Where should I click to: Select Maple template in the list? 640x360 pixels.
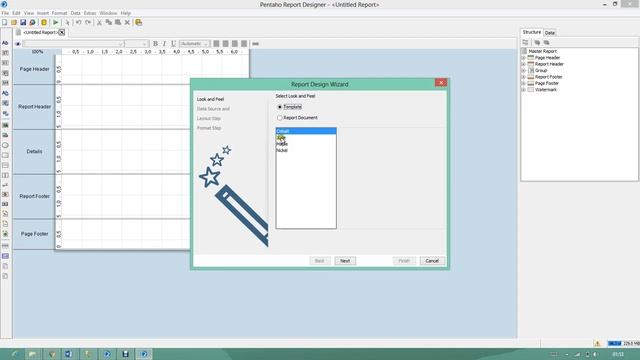pyautogui.click(x=306, y=144)
